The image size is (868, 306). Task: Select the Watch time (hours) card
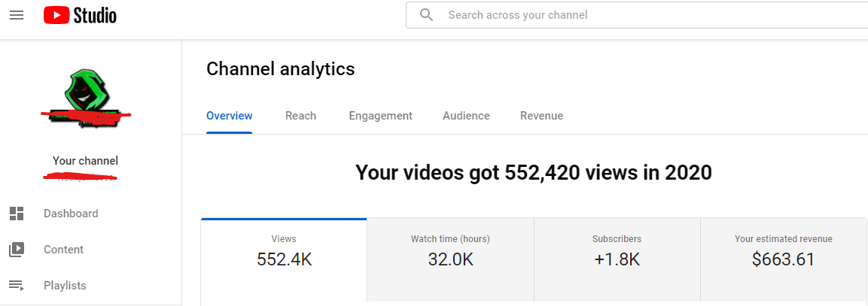click(451, 262)
